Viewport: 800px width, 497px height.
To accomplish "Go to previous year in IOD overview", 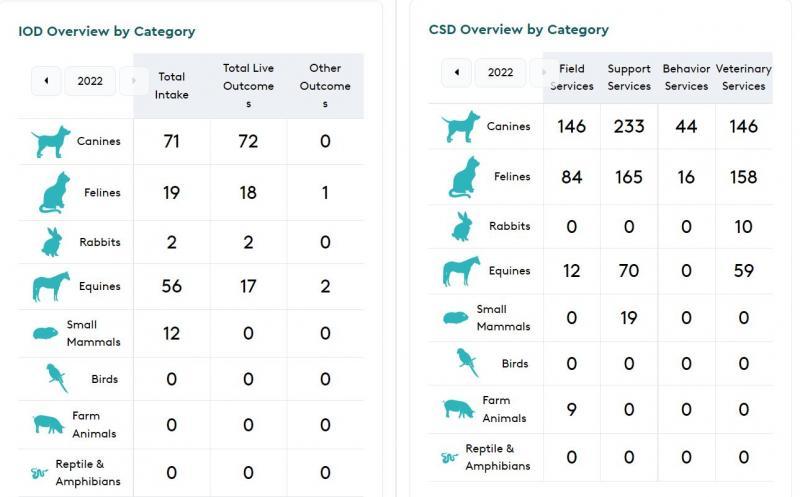I will tap(46, 81).
